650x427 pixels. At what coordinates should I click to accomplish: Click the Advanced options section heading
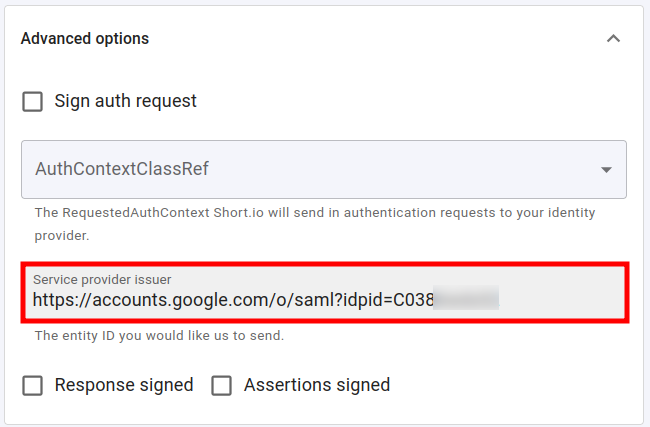point(85,39)
